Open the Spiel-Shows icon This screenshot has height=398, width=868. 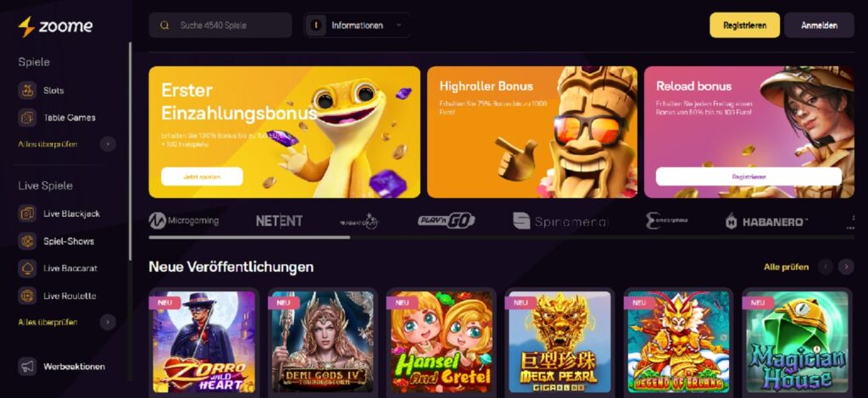click(x=27, y=241)
